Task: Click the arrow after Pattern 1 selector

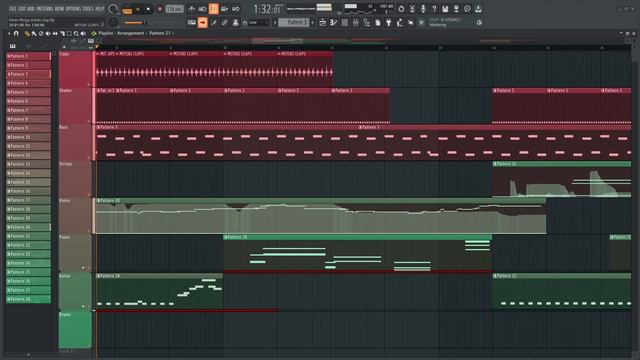Action: [x=313, y=22]
